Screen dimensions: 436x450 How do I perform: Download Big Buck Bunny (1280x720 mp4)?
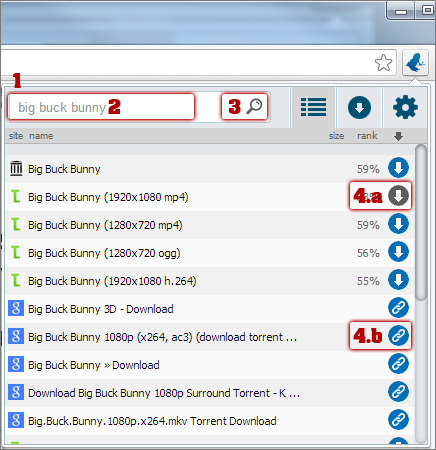(398, 224)
